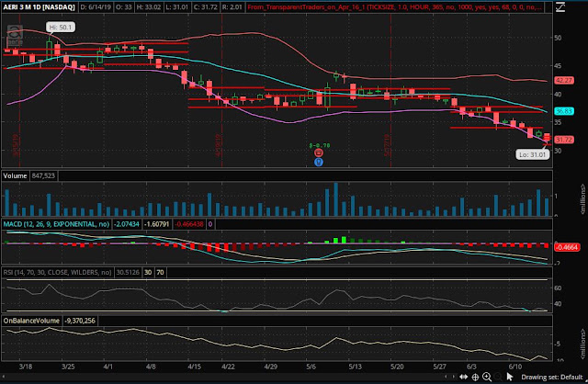588x384 pixels.
Task: Click the 4/1 date axis label
Action: tap(108, 367)
